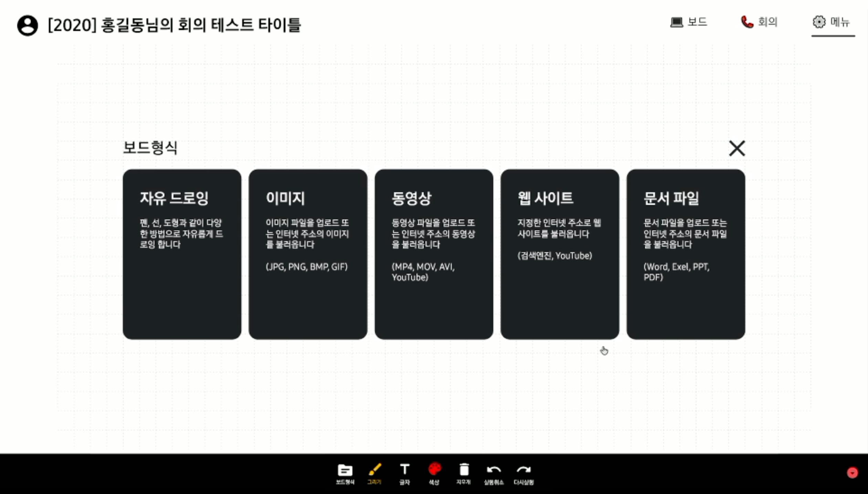Choose the 이미지 board type card
This screenshot has height=494, width=868.
coord(308,254)
